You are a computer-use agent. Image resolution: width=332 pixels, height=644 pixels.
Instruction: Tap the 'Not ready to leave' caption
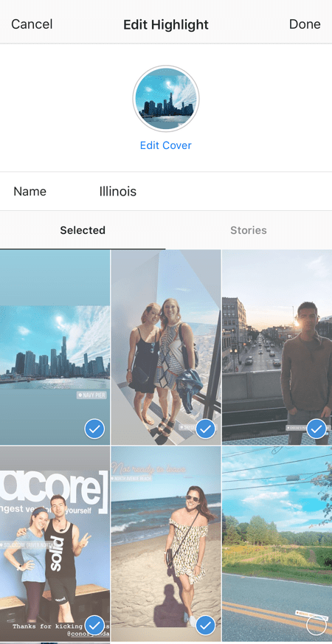(149, 468)
